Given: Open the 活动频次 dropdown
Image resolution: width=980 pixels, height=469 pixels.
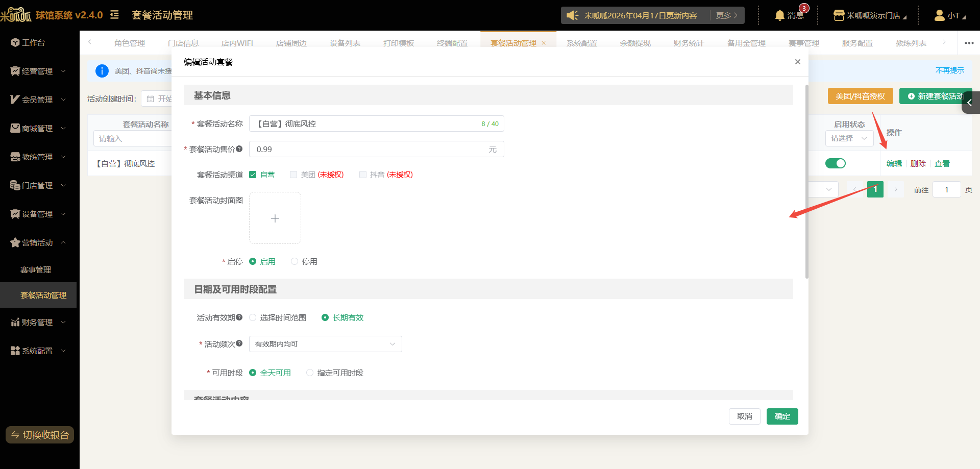Looking at the screenshot, I should (x=326, y=344).
